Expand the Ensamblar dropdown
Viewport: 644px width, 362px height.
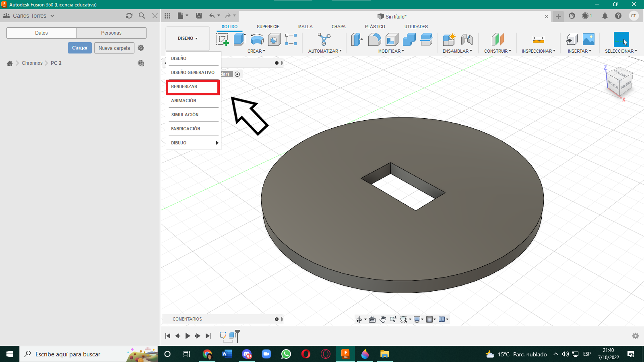tap(457, 51)
